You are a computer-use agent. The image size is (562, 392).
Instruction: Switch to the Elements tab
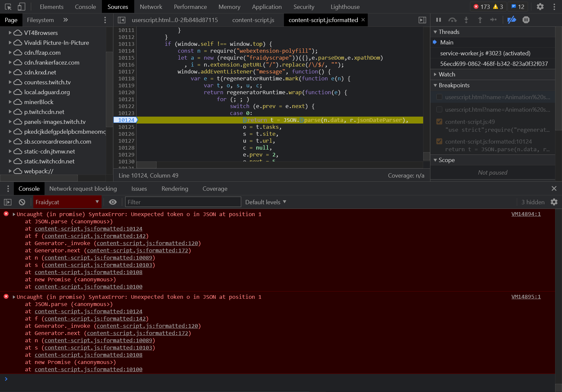click(x=51, y=7)
